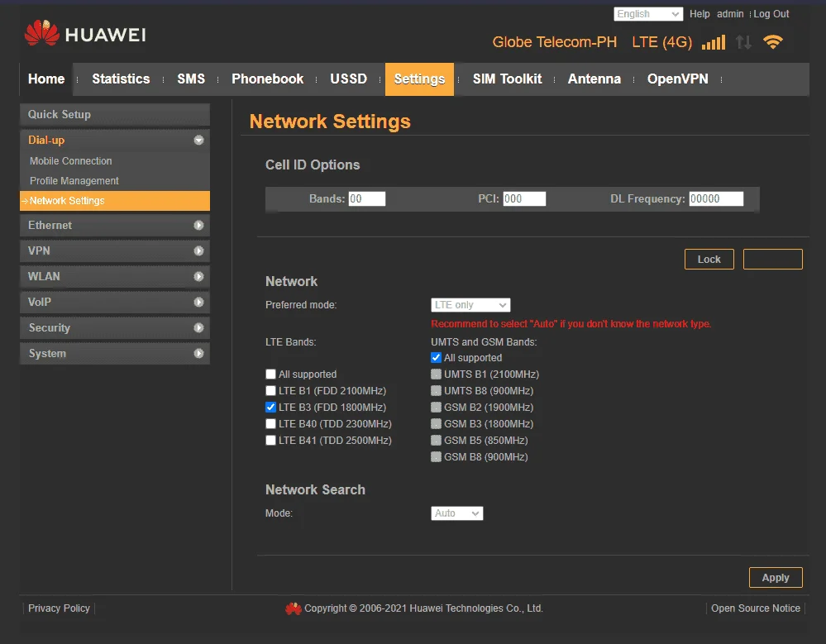Open the SMS tab
826x644 pixels.
(191, 79)
